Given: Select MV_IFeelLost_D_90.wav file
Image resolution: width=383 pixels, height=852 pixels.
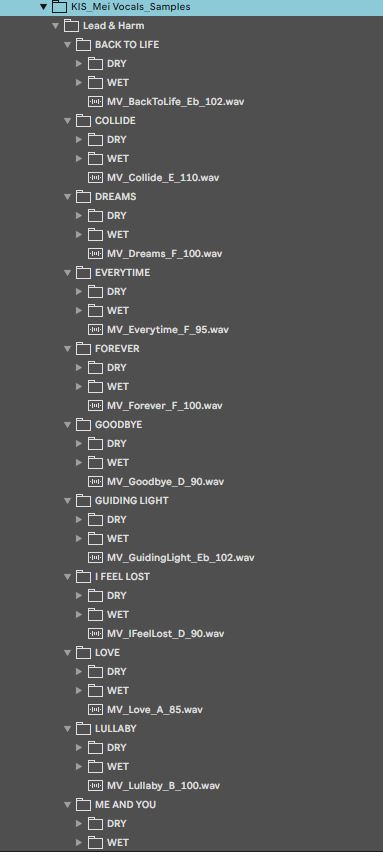Looking at the screenshot, I should (x=165, y=634).
